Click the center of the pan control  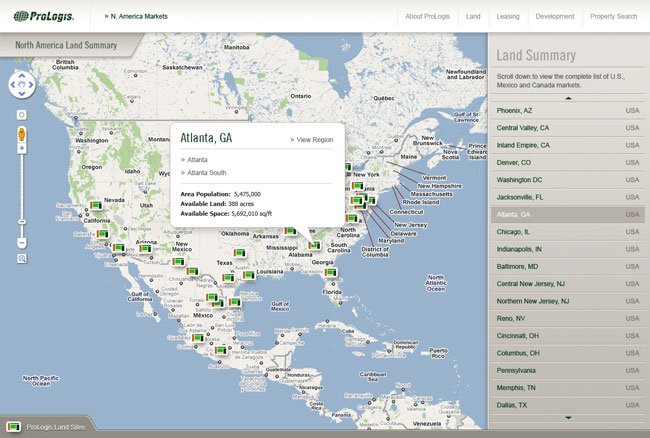click(x=22, y=85)
